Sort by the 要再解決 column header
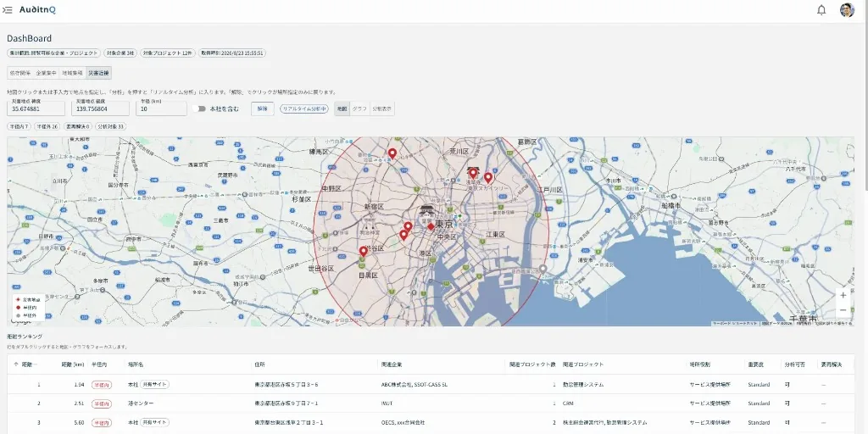 pyautogui.click(x=831, y=364)
